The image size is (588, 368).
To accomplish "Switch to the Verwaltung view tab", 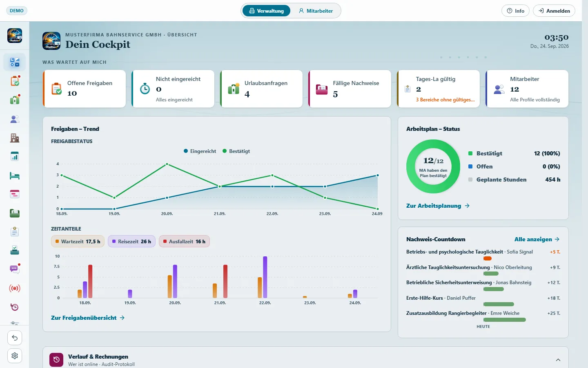I will (x=266, y=11).
